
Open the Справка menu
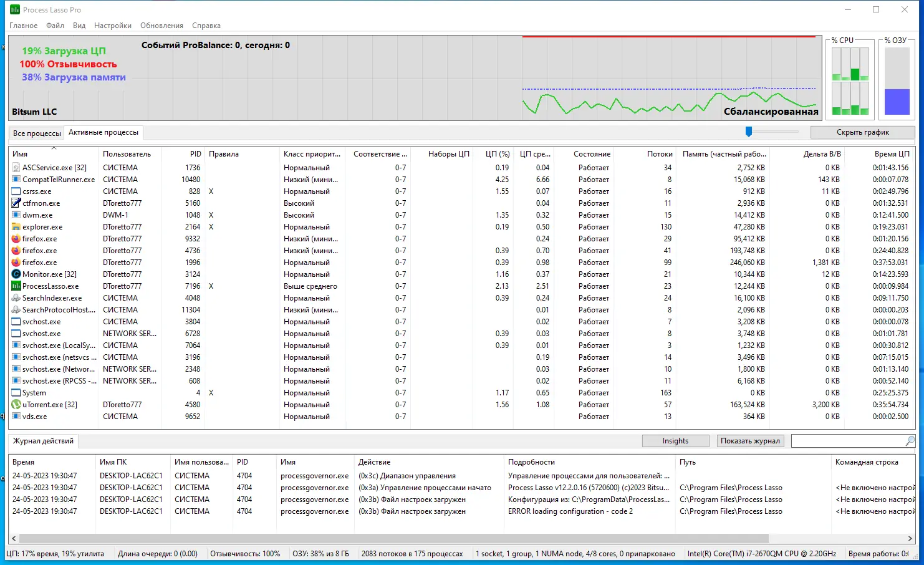pos(206,26)
